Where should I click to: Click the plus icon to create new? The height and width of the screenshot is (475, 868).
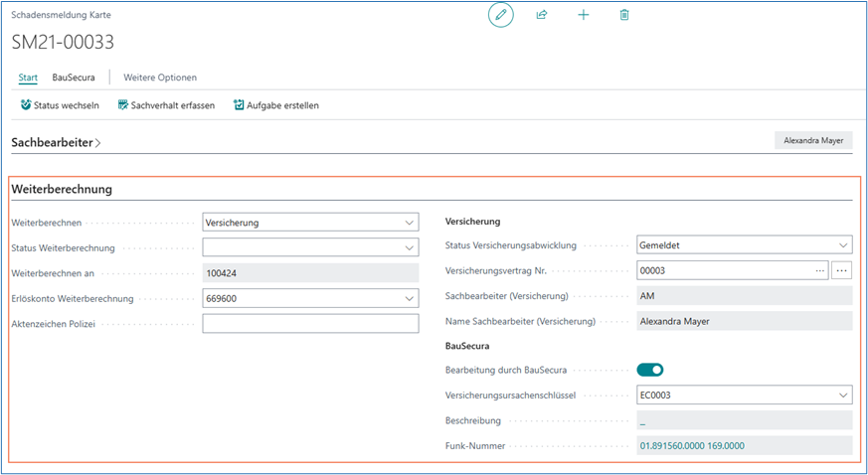(584, 15)
